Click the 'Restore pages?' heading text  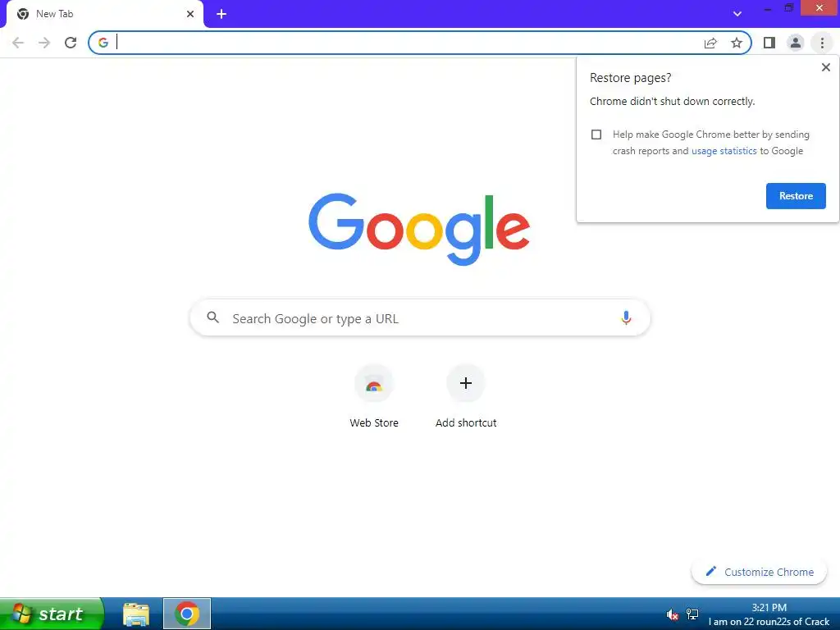630,78
